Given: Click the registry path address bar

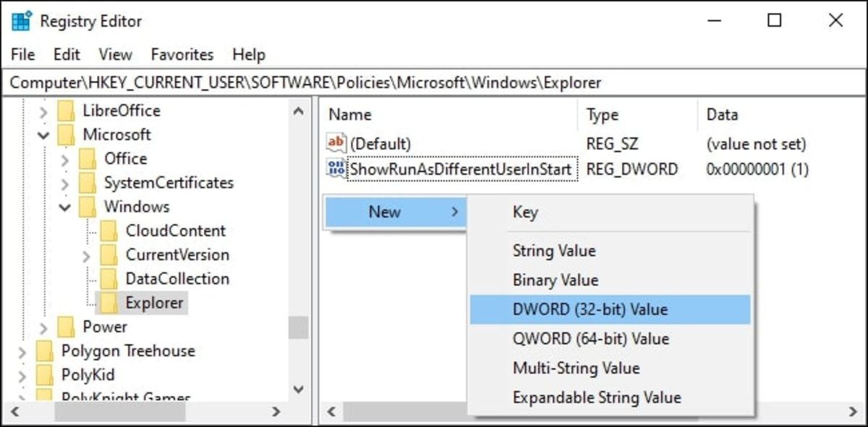Looking at the screenshot, I should coord(434,82).
